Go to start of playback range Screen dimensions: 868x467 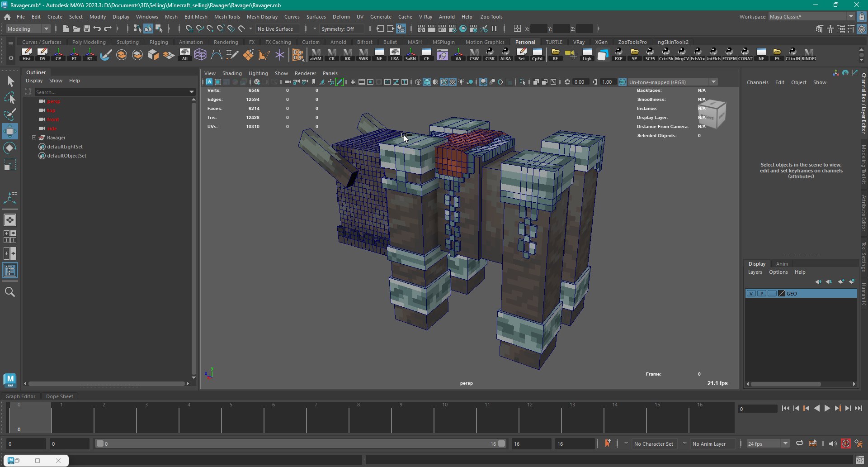pos(786,408)
